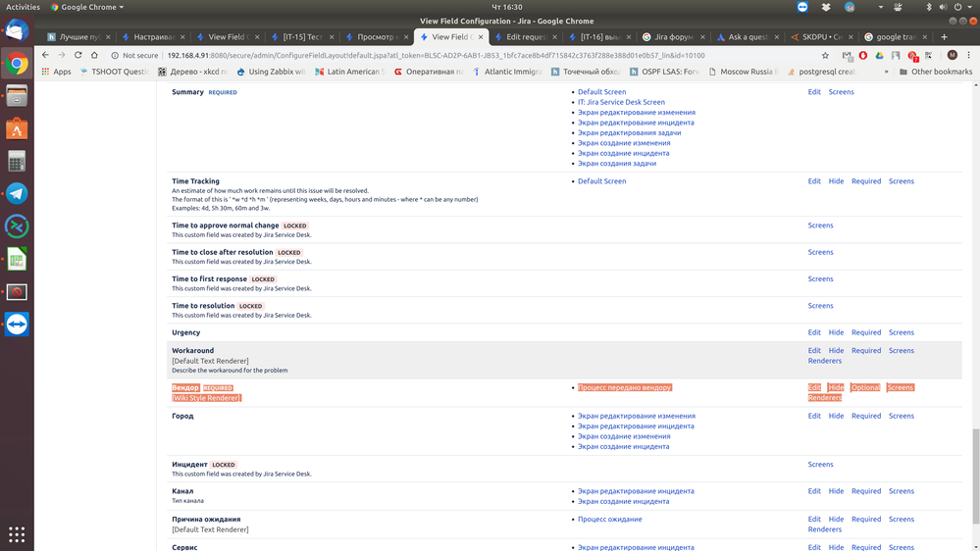Open the IT: Jira Service Desk Screen link

pos(621,102)
